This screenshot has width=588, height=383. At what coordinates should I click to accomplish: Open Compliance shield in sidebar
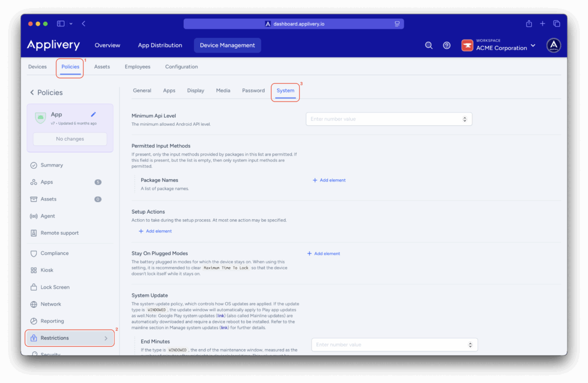pos(54,253)
